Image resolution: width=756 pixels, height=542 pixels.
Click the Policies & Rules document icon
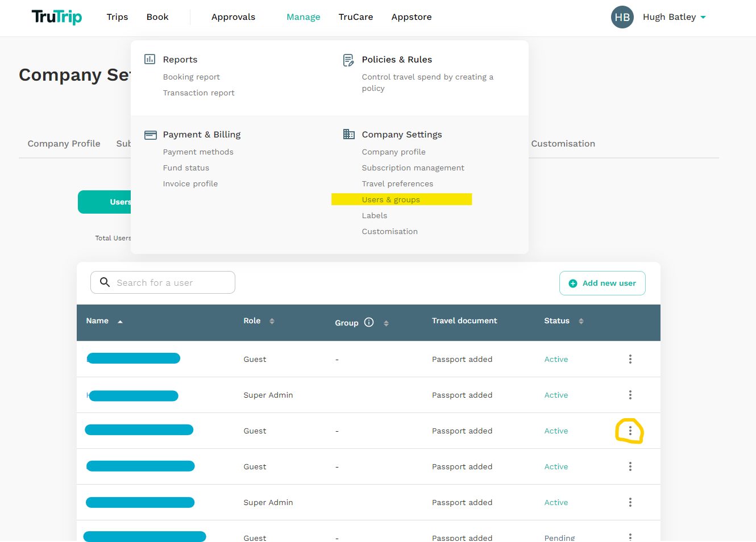(x=348, y=60)
